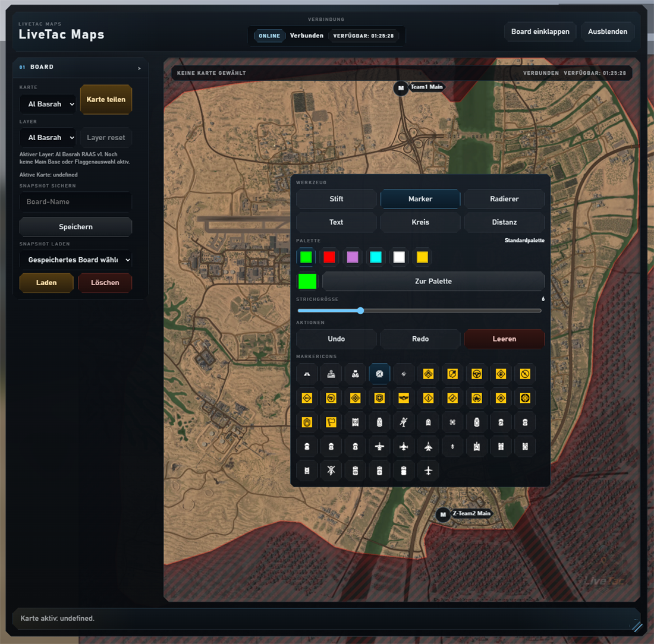Load the selected board with Laden
Screen dimensions: 654x644
[46, 283]
